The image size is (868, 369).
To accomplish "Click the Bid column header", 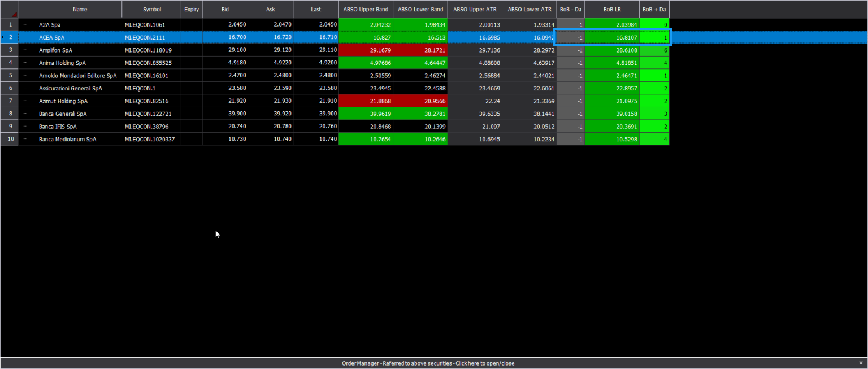I will coord(225,10).
